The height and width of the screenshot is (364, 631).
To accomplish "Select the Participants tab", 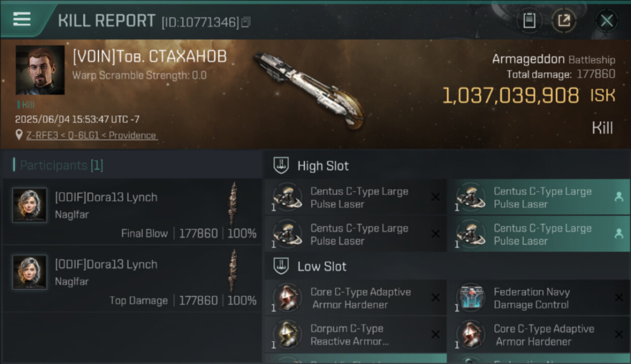I will [x=58, y=165].
